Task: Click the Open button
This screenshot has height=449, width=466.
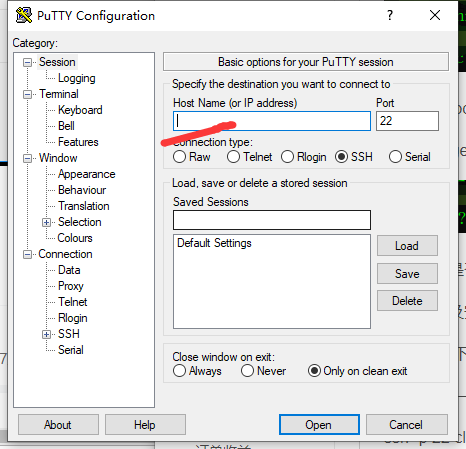Action: pos(319,425)
